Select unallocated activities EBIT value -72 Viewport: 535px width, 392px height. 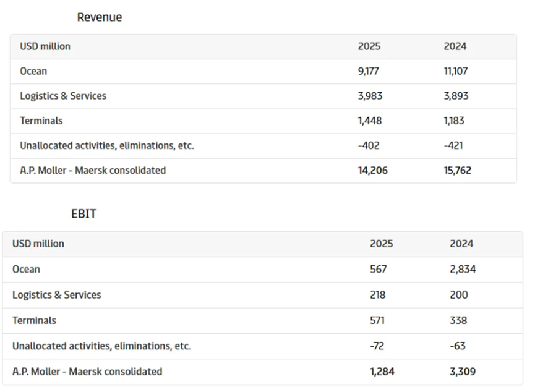[377, 346]
